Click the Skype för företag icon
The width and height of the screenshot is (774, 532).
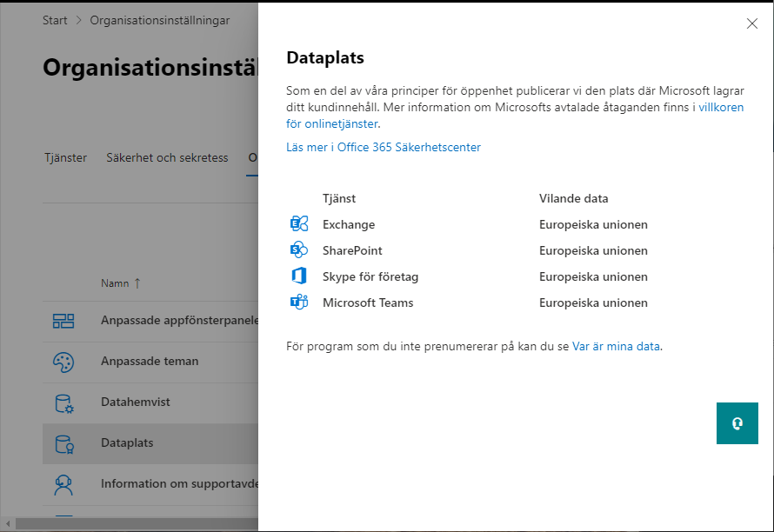[x=299, y=276]
